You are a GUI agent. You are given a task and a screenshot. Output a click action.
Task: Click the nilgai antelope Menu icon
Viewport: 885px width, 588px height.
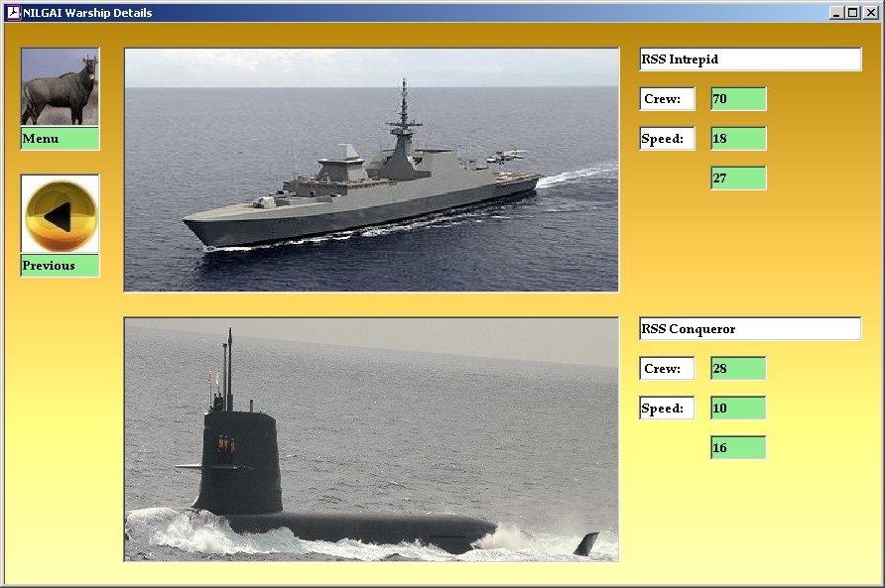coord(60,87)
